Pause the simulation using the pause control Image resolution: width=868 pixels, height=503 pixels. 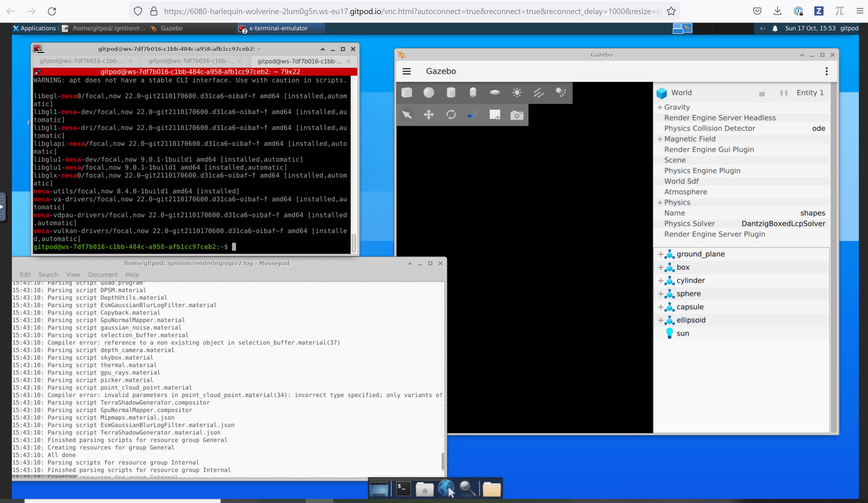(x=784, y=93)
